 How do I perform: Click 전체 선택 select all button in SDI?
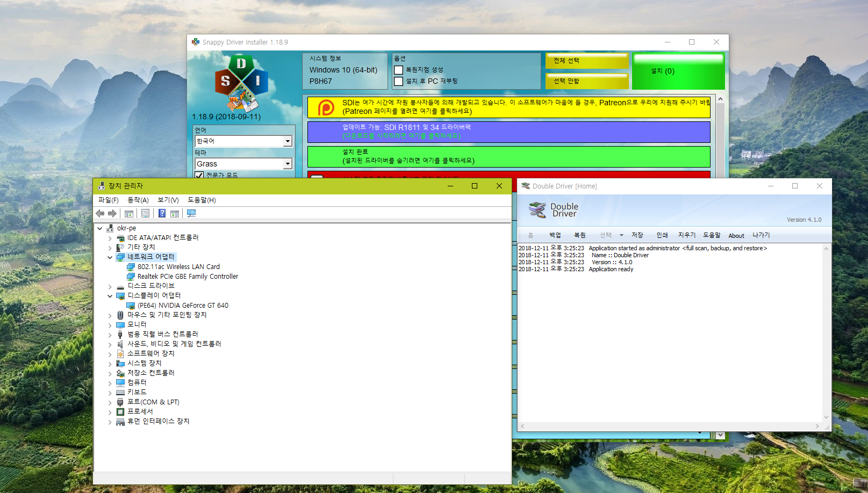[587, 61]
